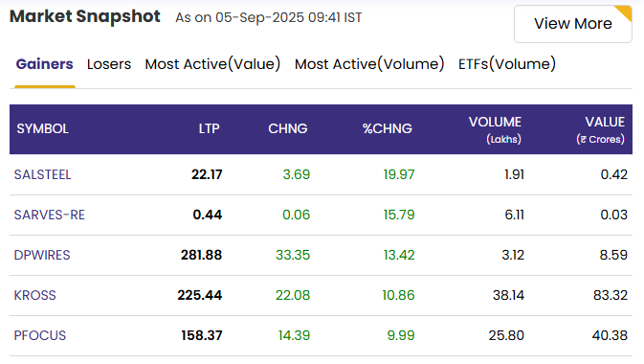This screenshot has width=644, height=364.
Task: Click the LTP column header
Action: 209,128
